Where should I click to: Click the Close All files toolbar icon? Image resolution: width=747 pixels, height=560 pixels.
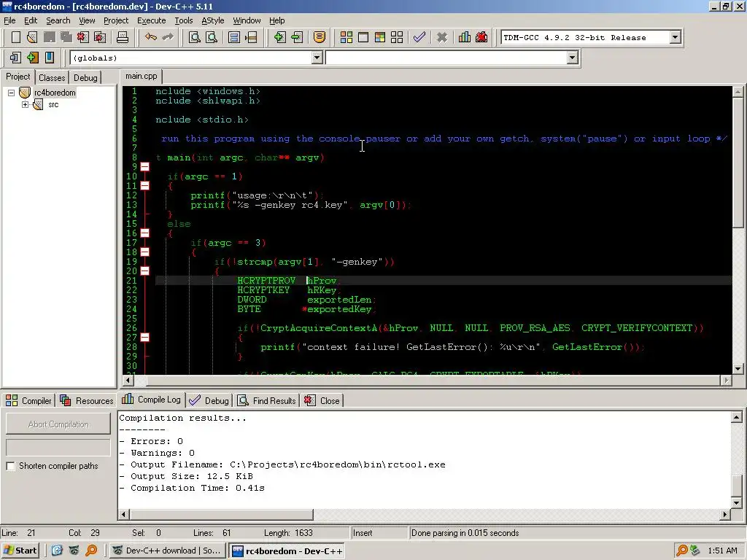(100, 37)
